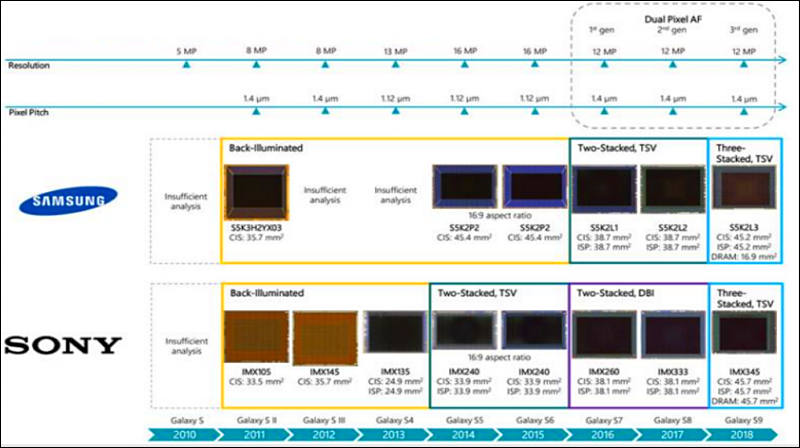Click the 'DRAM: 16.9 mm²' value
The height and width of the screenshot is (448, 800).
pyautogui.click(x=744, y=257)
